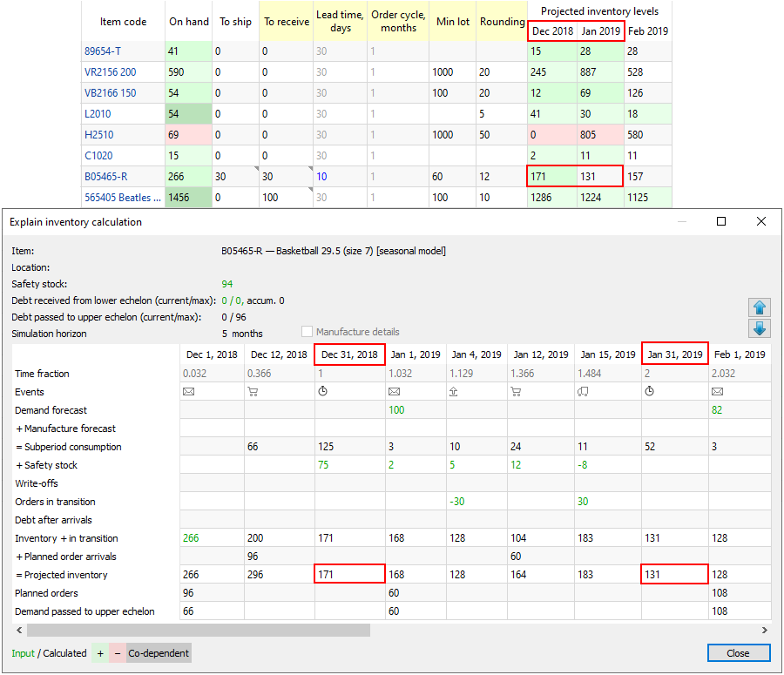This screenshot has width=784, height=675.
Task: Enable the Manufacture details checkbox
Action: (307, 332)
